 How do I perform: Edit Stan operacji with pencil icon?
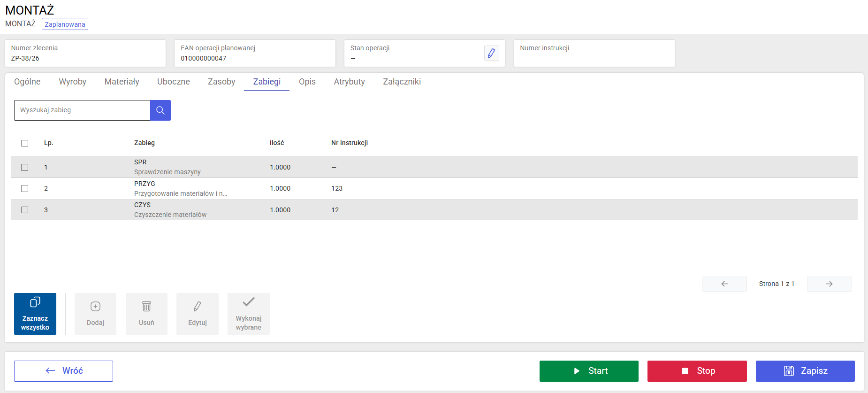pyautogui.click(x=491, y=54)
